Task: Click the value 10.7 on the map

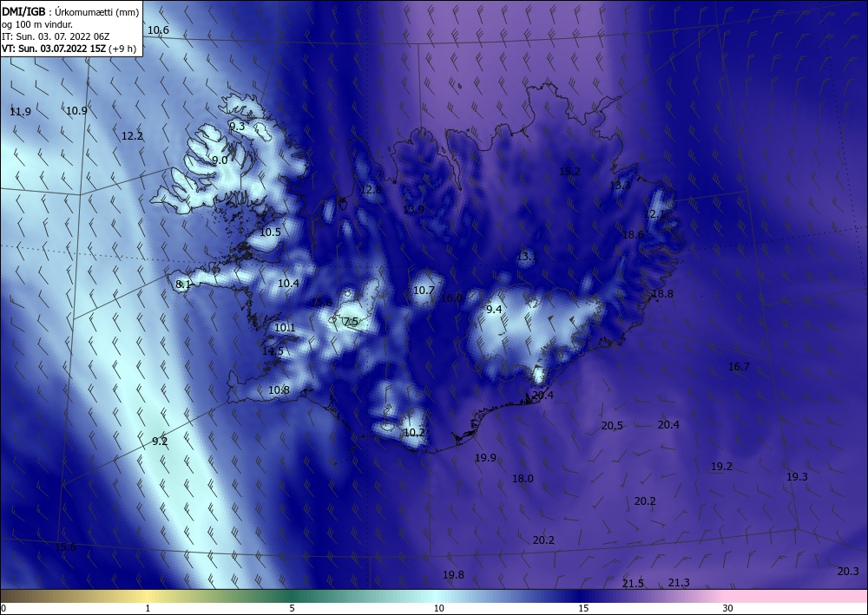Action: pos(424,291)
